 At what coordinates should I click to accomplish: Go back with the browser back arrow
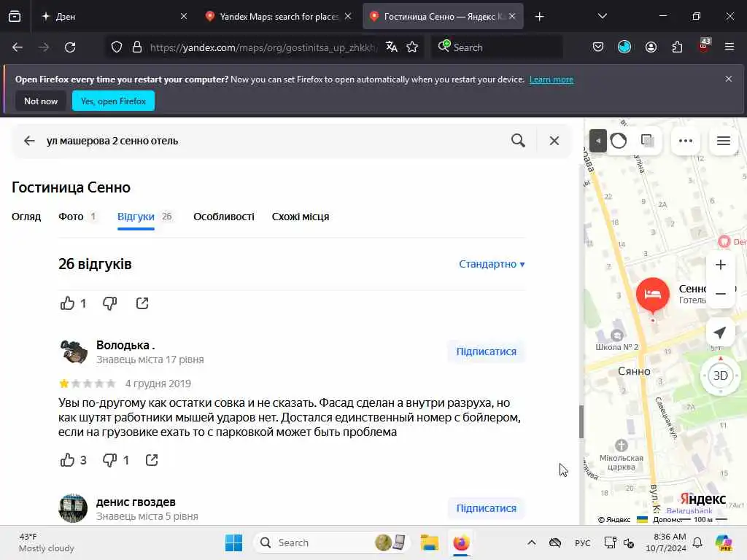[x=18, y=47]
